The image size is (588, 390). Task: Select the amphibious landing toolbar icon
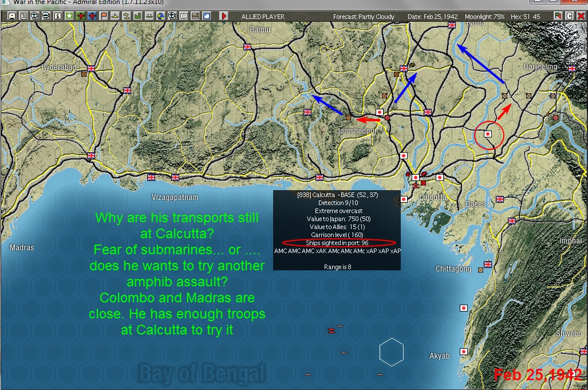tap(150, 17)
